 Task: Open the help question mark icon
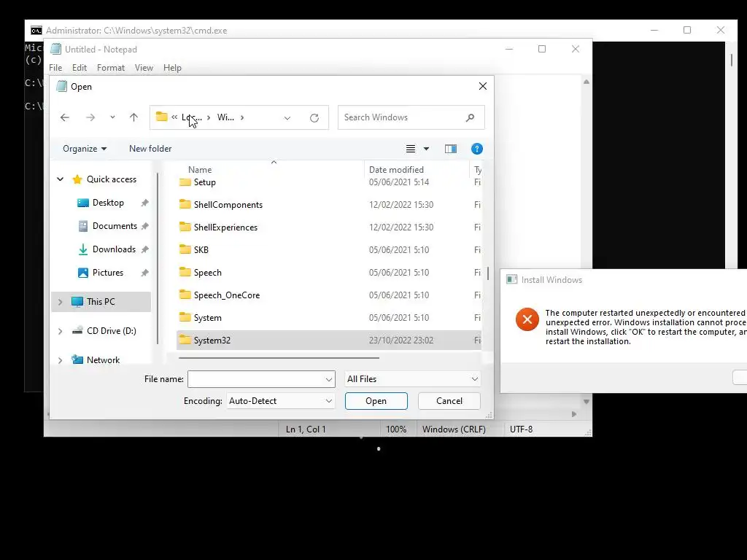coord(477,149)
